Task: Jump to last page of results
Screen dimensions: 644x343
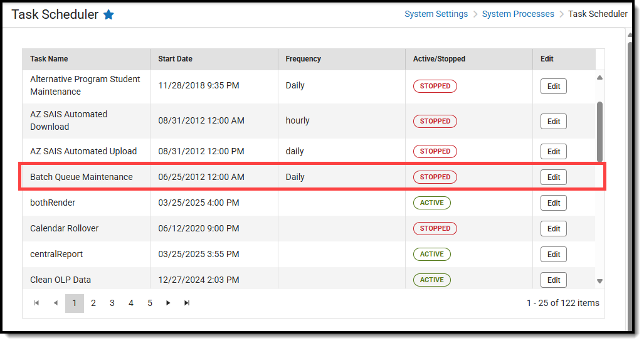Action: (187, 303)
